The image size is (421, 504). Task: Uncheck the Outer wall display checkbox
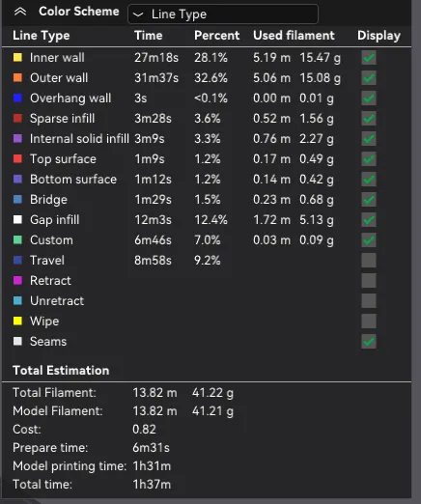tap(369, 78)
